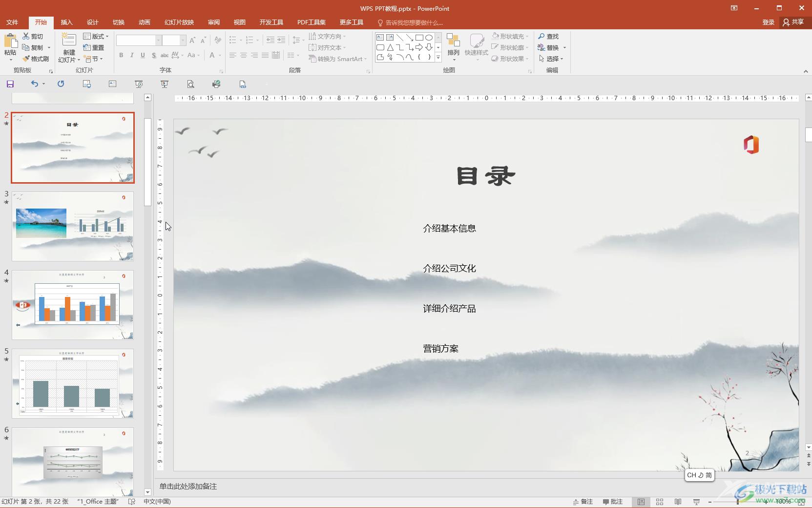
Task: Decrease font size with the small A icon
Action: [x=203, y=41]
